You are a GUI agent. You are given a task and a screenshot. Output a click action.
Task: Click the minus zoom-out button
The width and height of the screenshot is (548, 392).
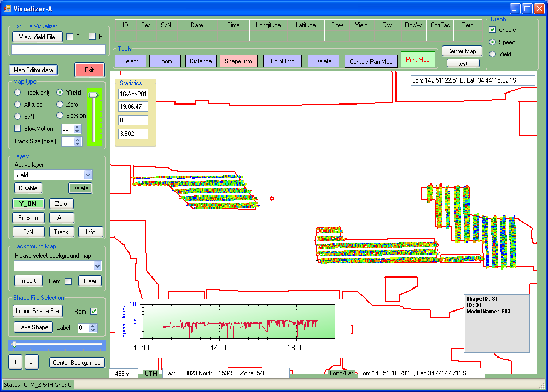point(31,362)
